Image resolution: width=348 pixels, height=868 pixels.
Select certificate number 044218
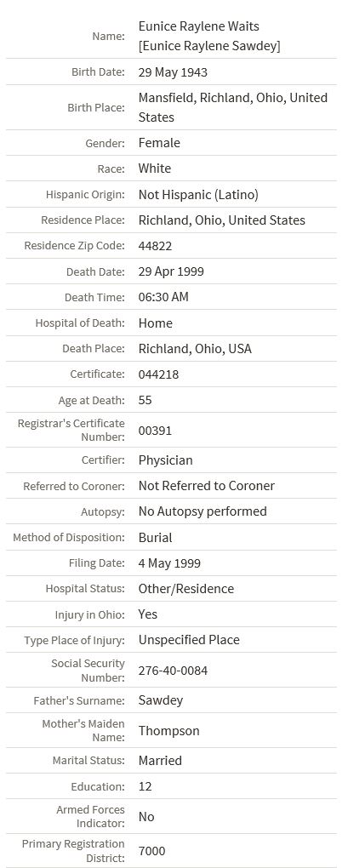pos(158,374)
